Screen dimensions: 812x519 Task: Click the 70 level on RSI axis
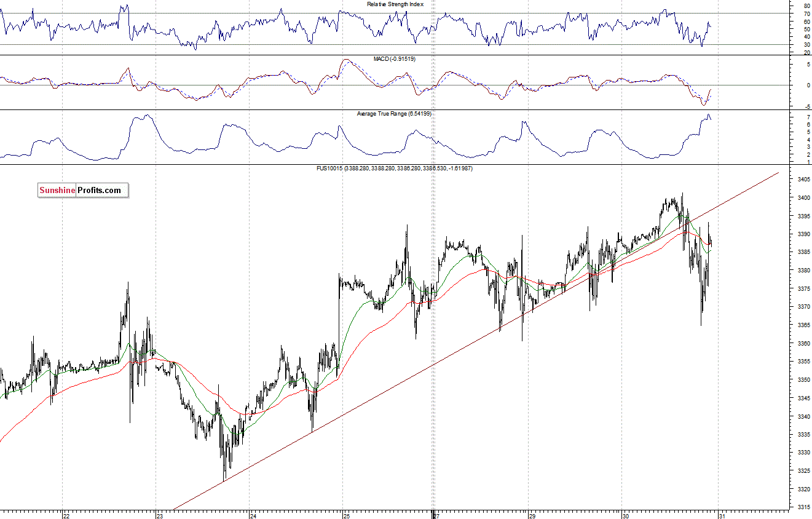pos(806,14)
